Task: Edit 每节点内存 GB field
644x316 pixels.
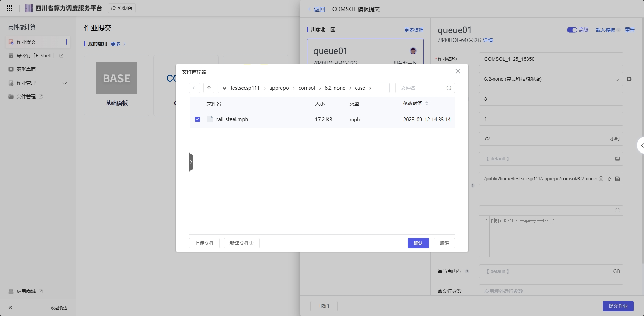Action: [x=551, y=271]
